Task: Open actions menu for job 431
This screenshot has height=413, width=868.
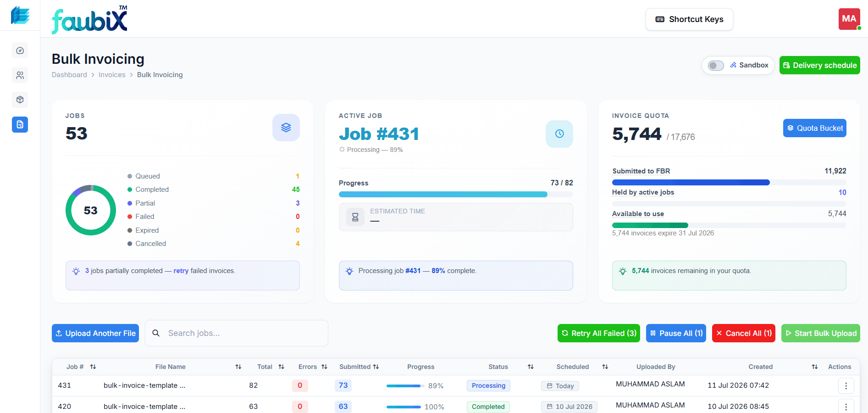Action: 846,386
